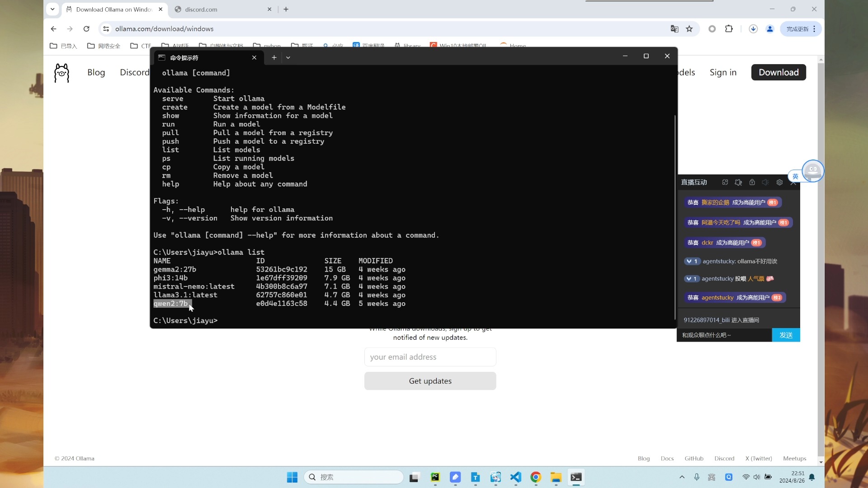Open X (Twitter) footer link

tap(759, 459)
